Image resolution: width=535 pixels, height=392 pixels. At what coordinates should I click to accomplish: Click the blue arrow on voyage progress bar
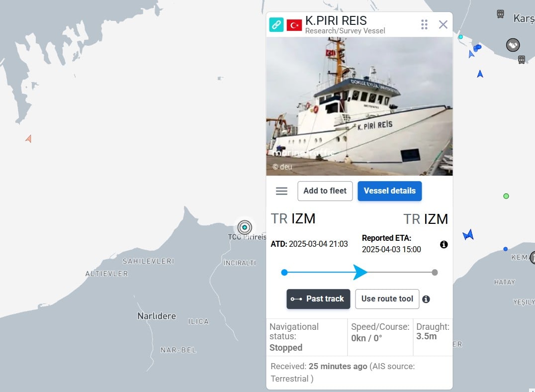click(360, 272)
